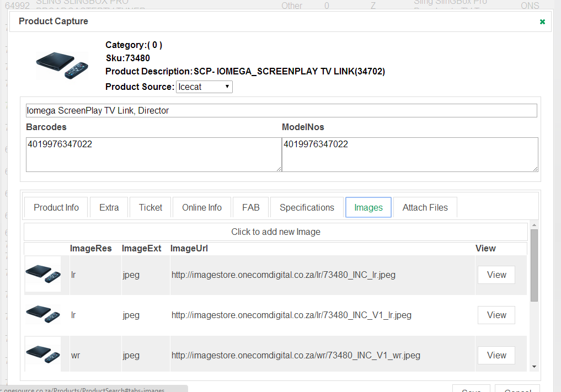Click into the Barcodes text area

pos(154,154)
